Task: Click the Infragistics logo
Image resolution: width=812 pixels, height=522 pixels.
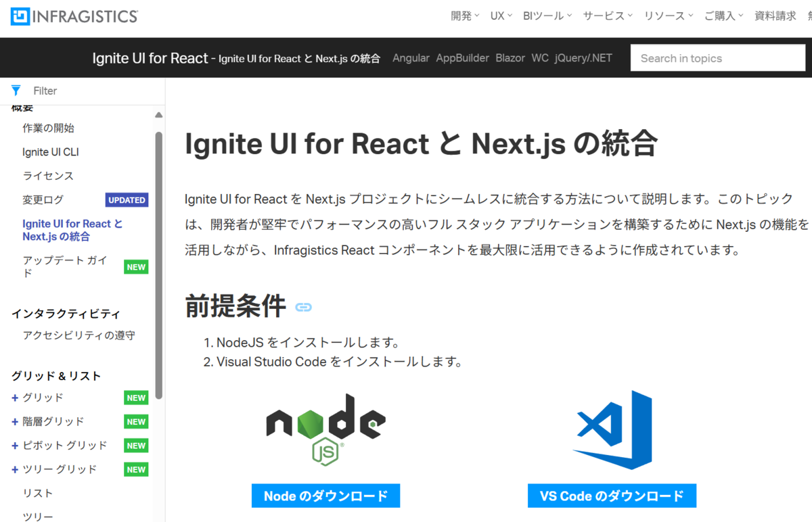Action: pyautogui.click(x=74, y=16)
